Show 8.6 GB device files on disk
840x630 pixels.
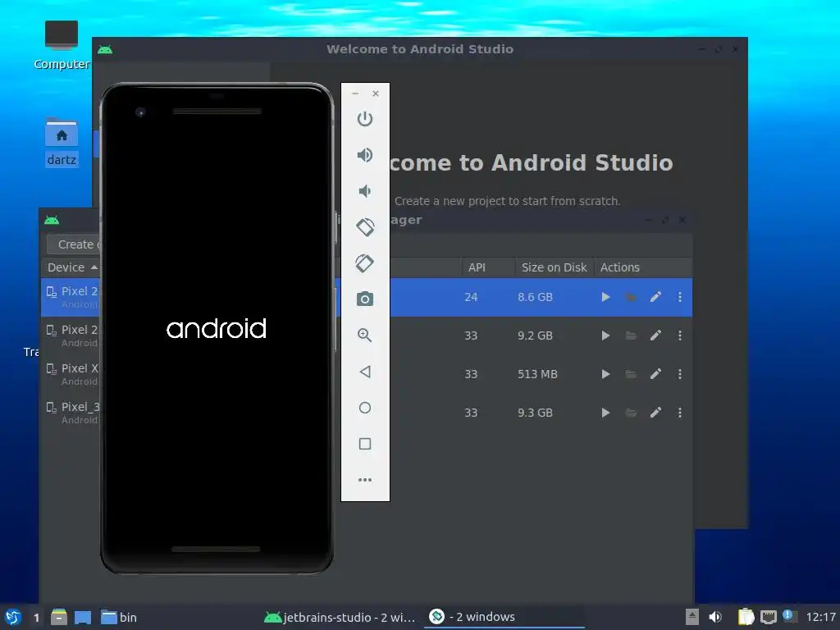(x=631, y=297)
